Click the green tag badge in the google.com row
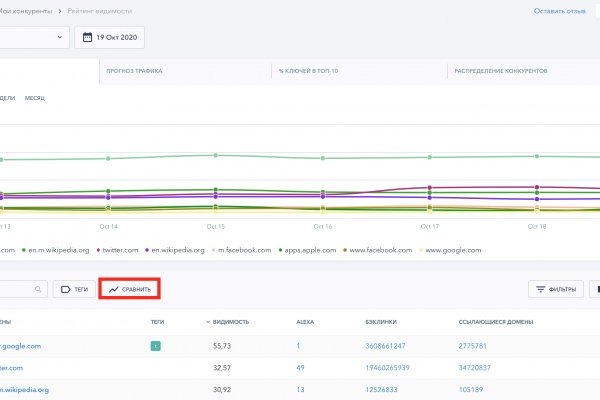 coord(156,346)
